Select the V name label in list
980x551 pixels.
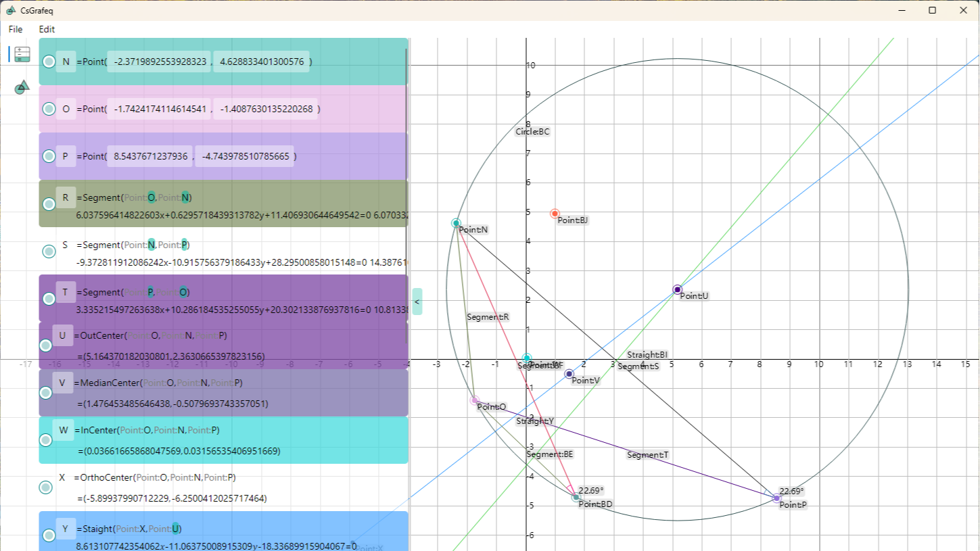[63, 383]
